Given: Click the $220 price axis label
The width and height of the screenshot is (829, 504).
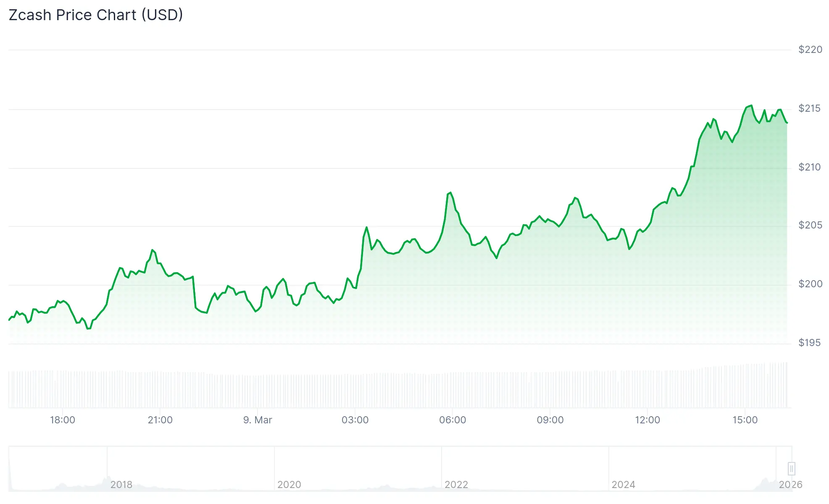Looking at the screenshot, I should 809,50.
